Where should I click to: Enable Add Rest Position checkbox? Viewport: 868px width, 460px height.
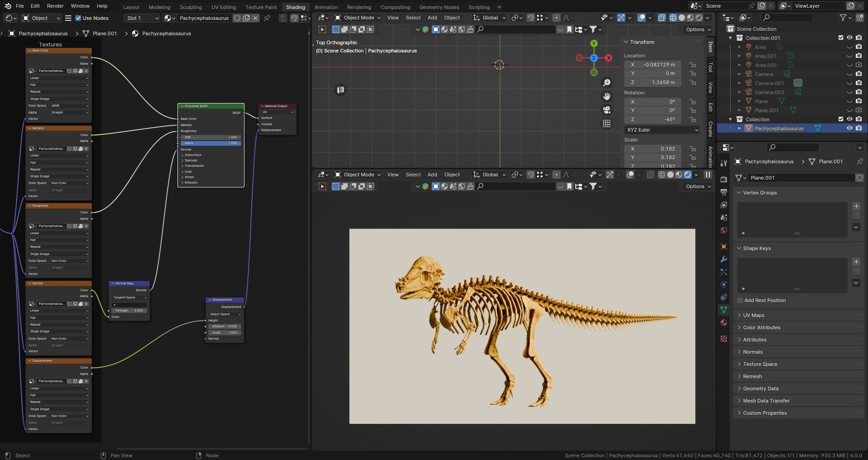(740, 300)
